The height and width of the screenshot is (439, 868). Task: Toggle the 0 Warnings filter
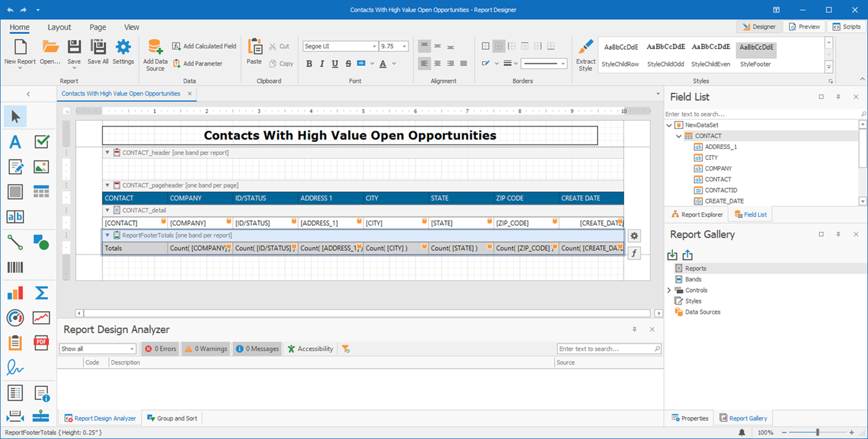coord(205,349)
